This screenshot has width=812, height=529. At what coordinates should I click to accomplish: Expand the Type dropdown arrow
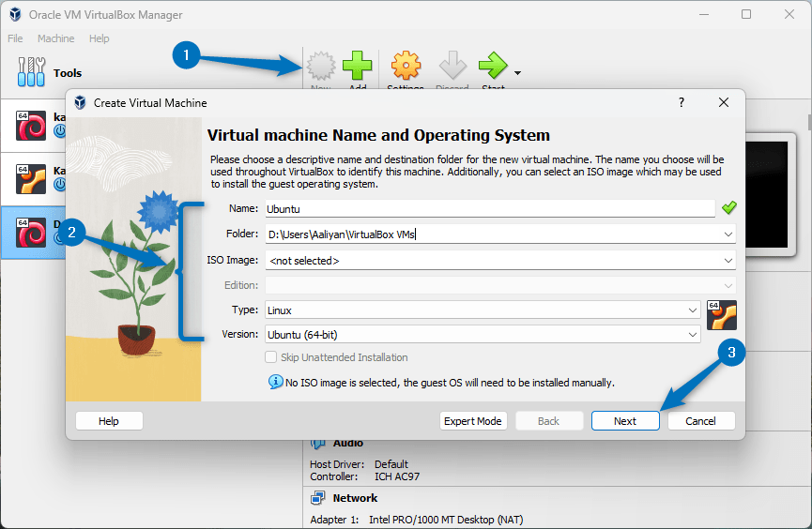(693, 310)
